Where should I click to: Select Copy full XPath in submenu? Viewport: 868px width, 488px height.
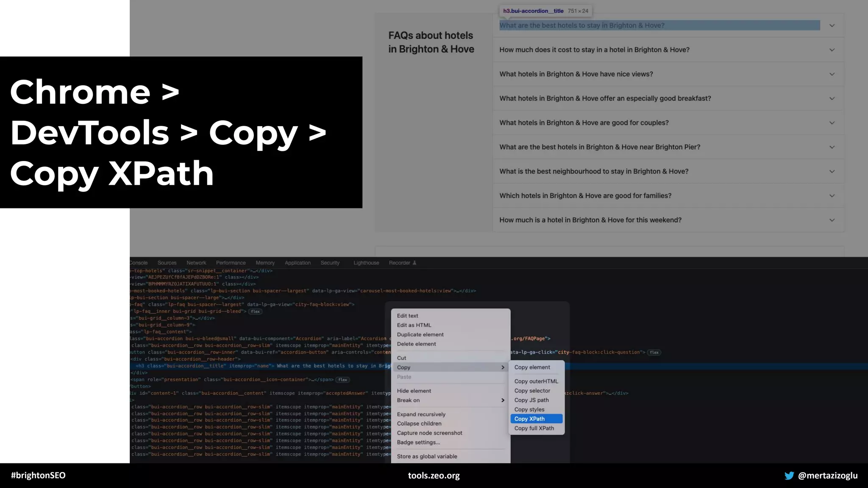pyautogui.click(x=537, y=428)
